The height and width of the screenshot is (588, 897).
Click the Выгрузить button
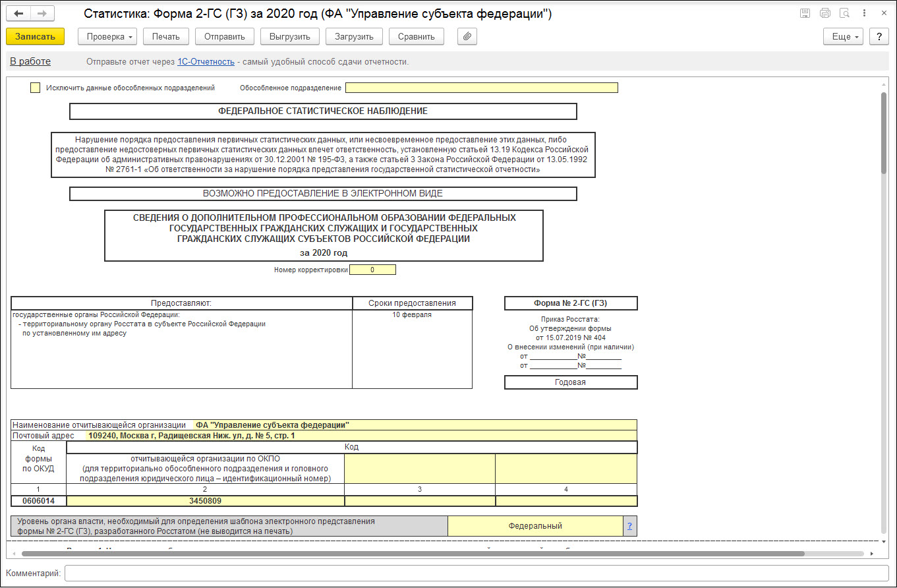pyautogui.click(x=290, y=37)
